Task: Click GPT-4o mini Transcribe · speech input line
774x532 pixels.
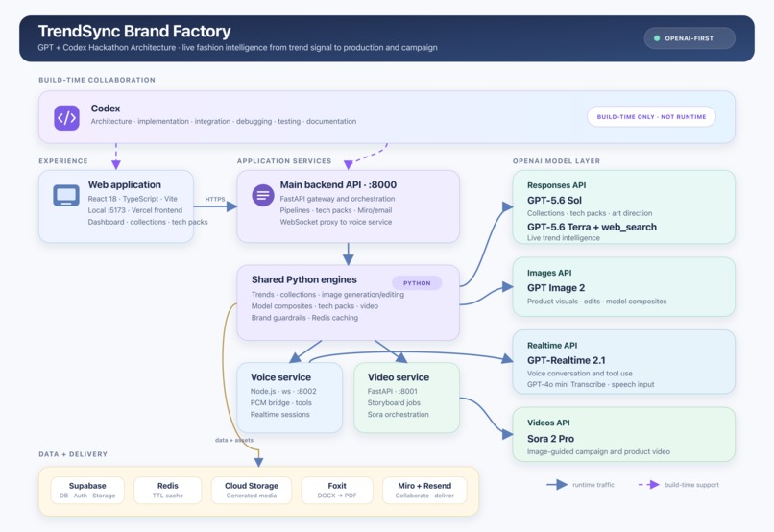Action: [x=591, y=384]
